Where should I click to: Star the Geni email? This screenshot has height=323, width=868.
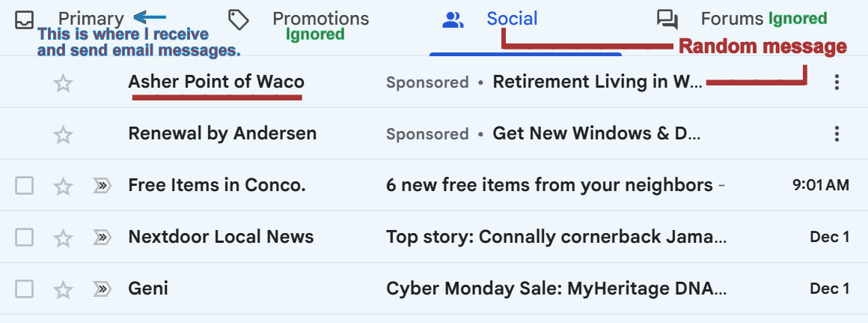tap(64, 289)
